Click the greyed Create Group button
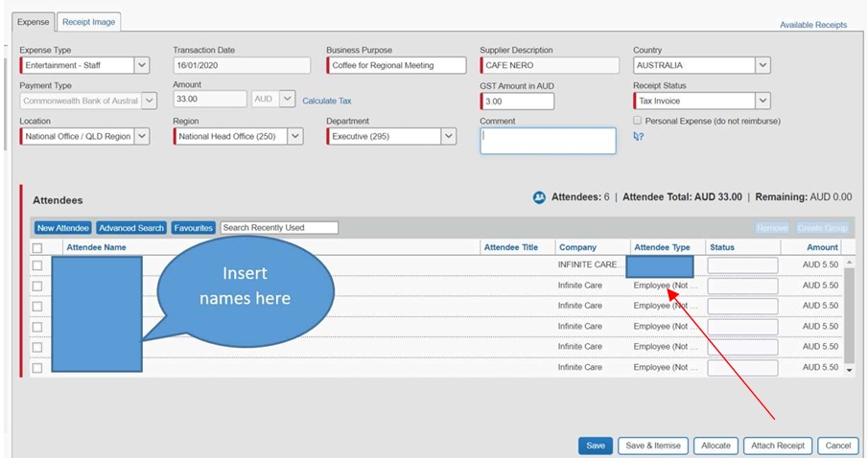The image size is (868, 458). [822, 228]
